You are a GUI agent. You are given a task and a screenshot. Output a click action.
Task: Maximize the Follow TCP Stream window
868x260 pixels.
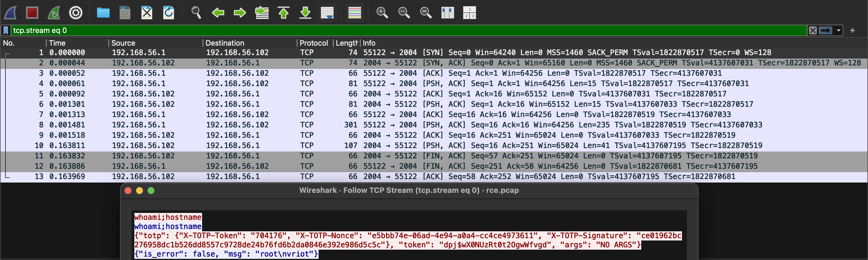pos(151,191)
